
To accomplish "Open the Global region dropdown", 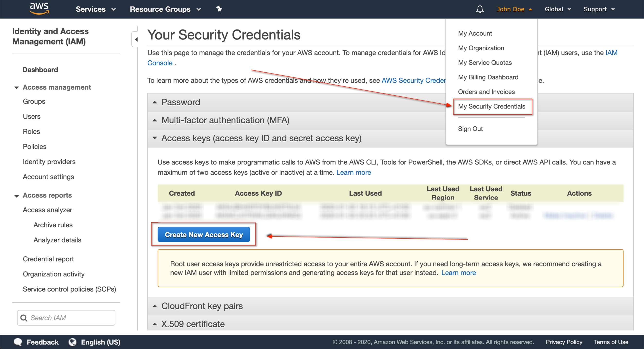I will coord(558,9).
